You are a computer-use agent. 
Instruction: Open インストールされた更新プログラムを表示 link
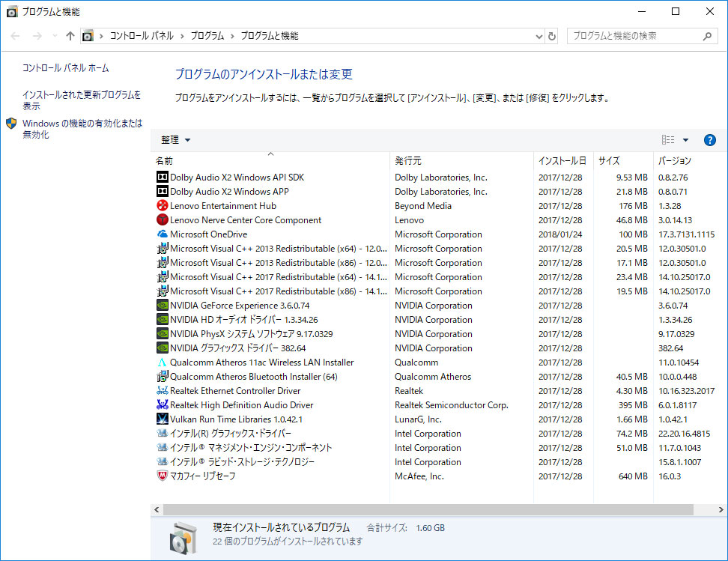tap(82, 100)
